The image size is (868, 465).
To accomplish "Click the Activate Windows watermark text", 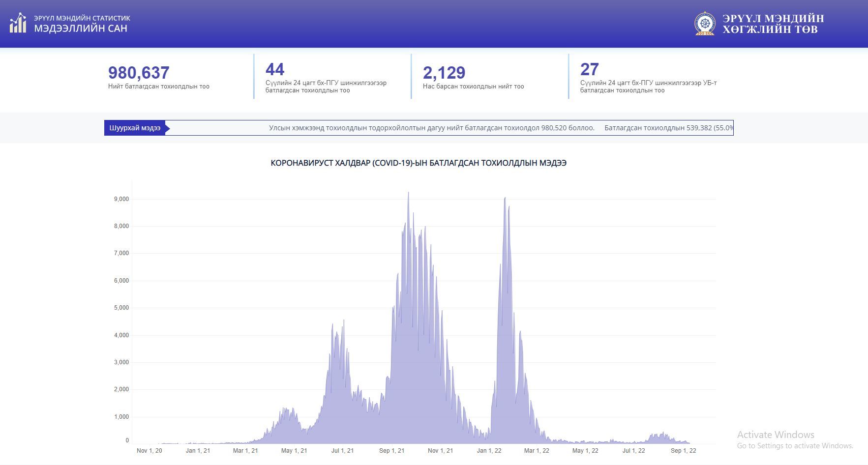I will (x=775, y=435).
